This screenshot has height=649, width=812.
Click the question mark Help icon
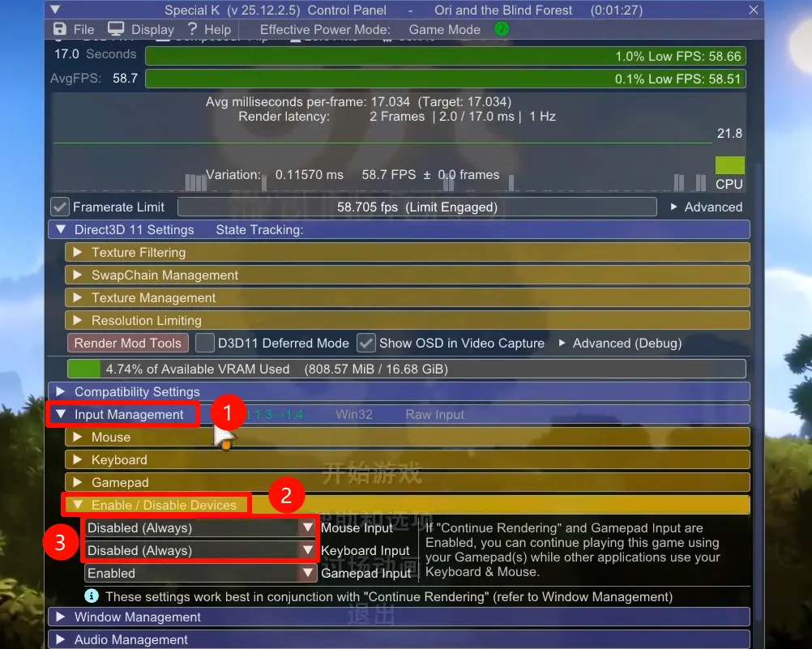coord(192,29)
